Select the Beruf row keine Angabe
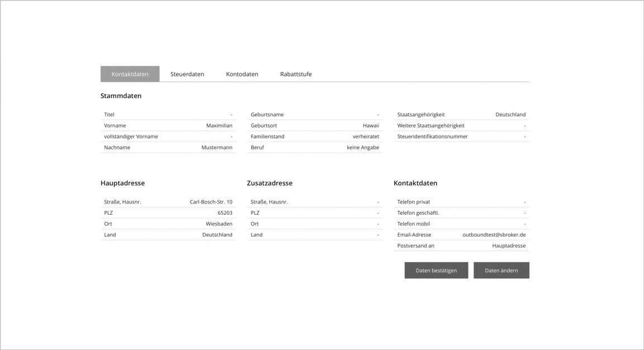The image size is (644, 350). click(315, 148)
